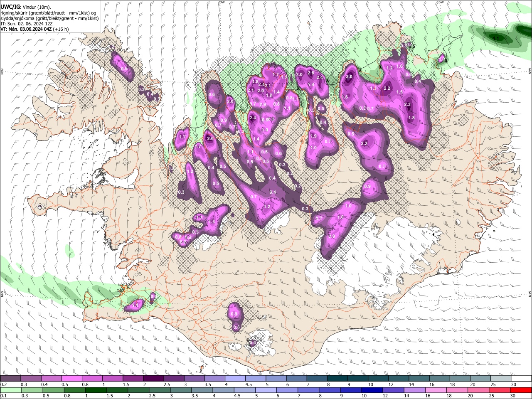Click the "VT: Mán. 03.06.2024 04Z (+16 h)" line
The image size is (532, 399).
[x=34, y=30]
